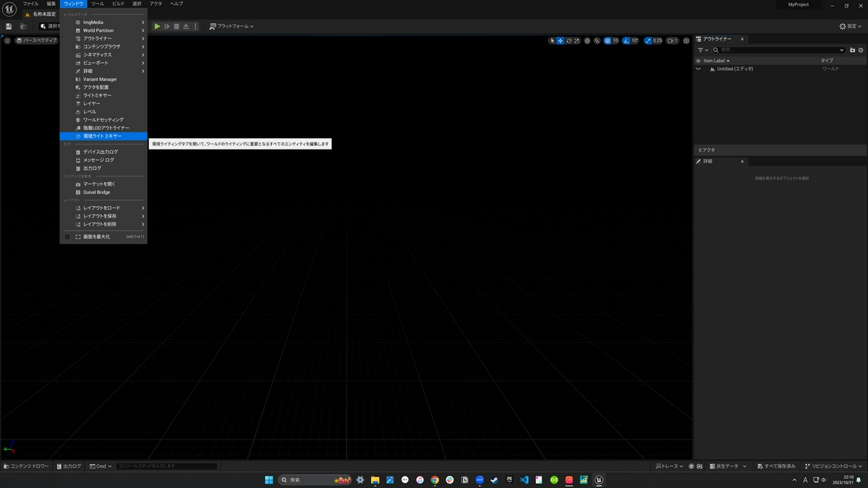
Task: Select the rotate gizmo tool
Action: 569,40
